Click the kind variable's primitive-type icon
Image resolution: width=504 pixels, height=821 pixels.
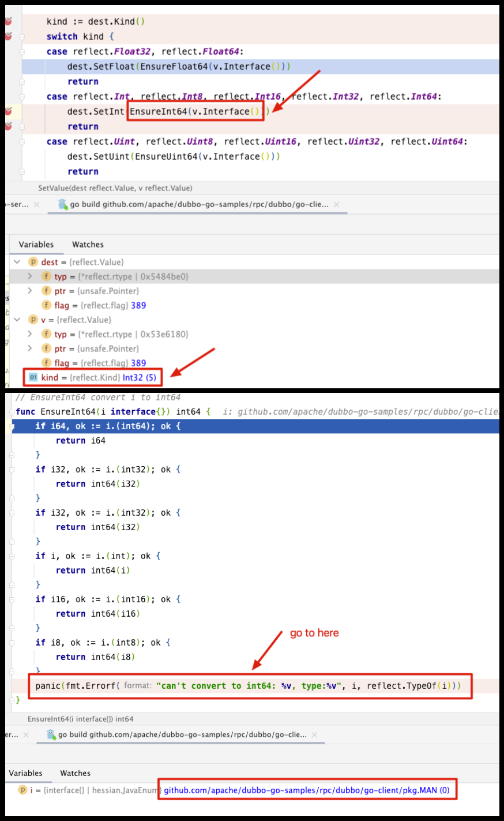coord(33,377)
